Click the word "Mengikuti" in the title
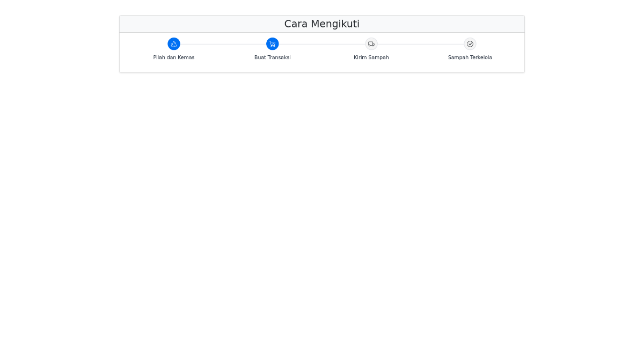This screenshot has height=338, width=644. pyautogui.click(x=335, y=24)
